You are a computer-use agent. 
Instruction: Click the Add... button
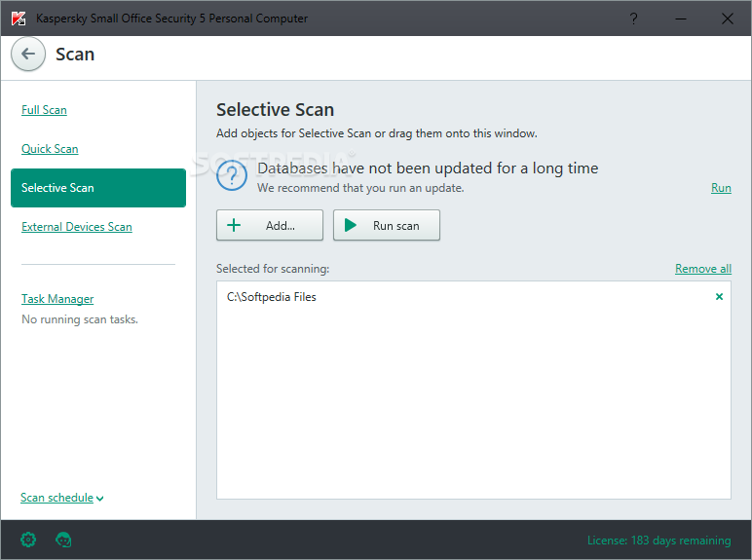coord(270,225)
